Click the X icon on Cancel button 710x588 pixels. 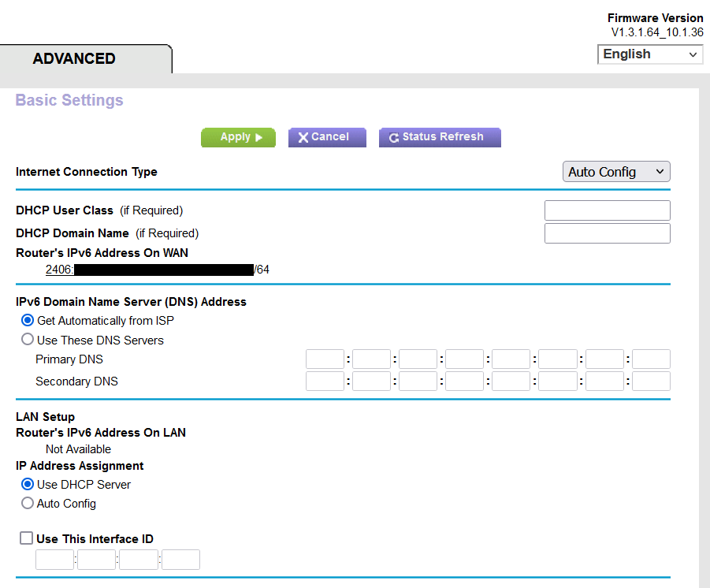[304, 137]
